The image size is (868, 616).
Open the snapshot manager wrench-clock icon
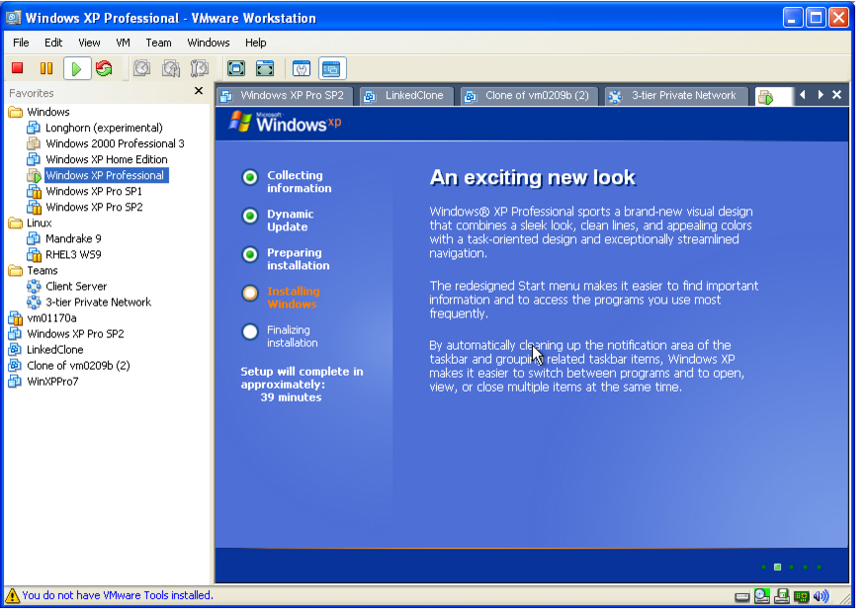coord(200,68)
